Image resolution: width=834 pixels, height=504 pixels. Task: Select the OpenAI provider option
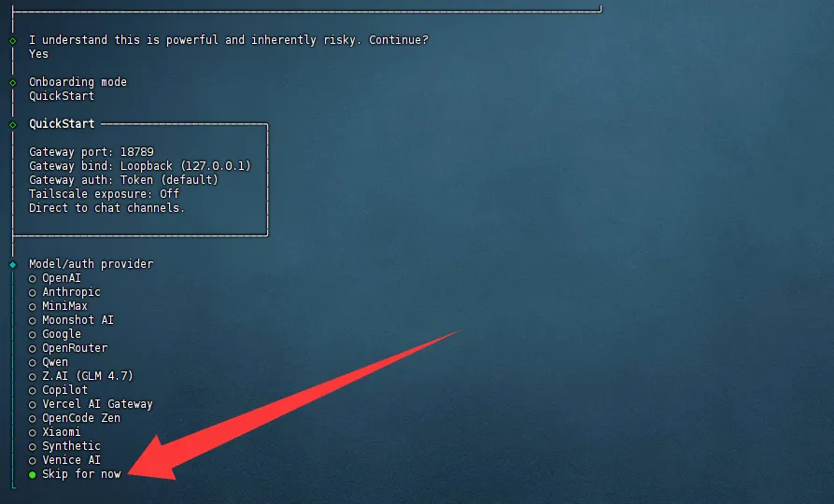tap(55, 278)
